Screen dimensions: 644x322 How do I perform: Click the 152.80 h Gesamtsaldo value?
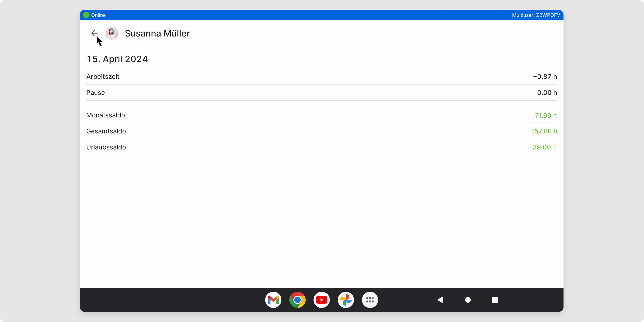pos(544,131)
